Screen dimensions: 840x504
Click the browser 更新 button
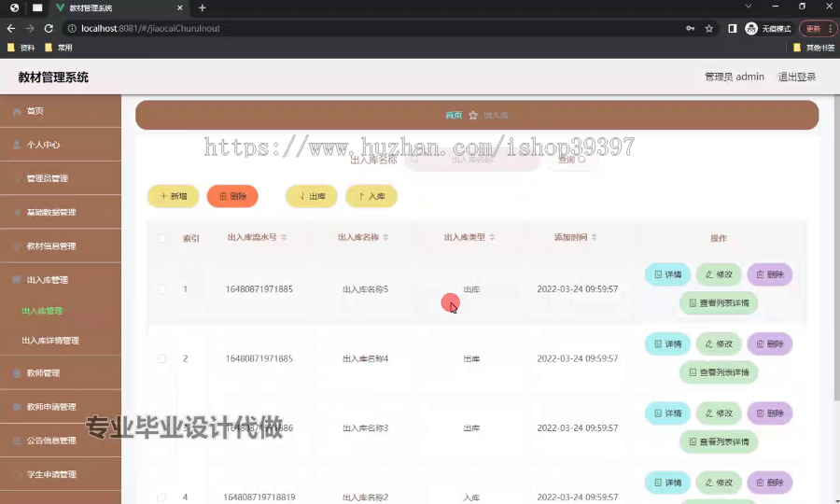click(x=818, y=28)
